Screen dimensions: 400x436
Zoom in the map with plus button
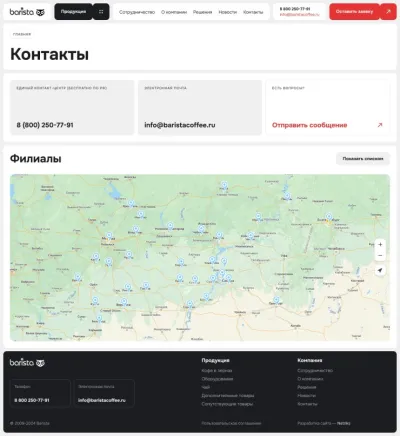tap(380, 244)
